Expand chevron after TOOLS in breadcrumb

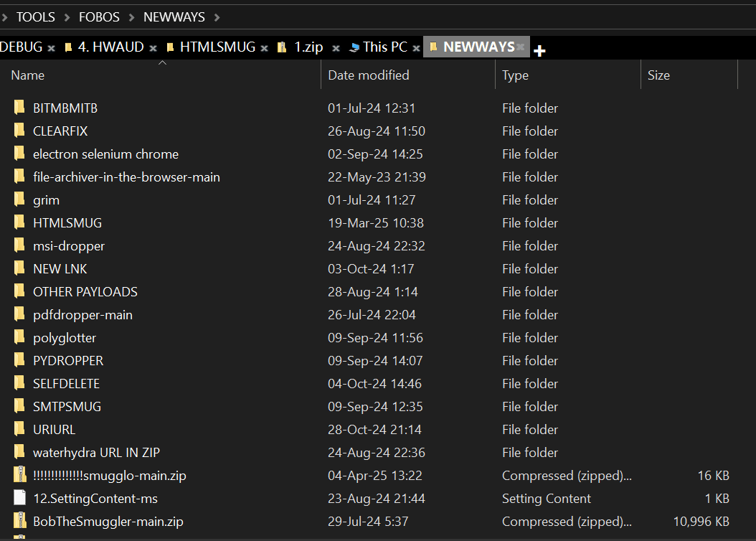[x=67, y=17]
